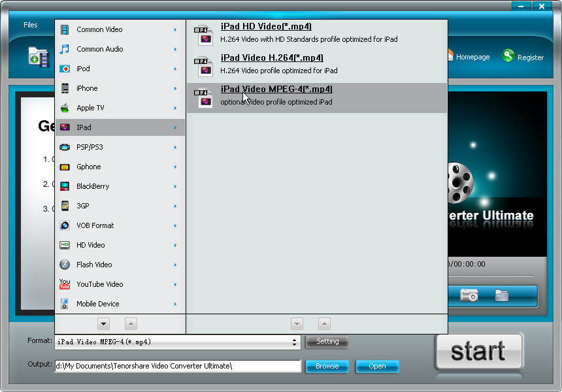Expand the BlackBerry submenu arrow
Screen dimensions: 562x392
pyautogui.click(x=175, y=186)
